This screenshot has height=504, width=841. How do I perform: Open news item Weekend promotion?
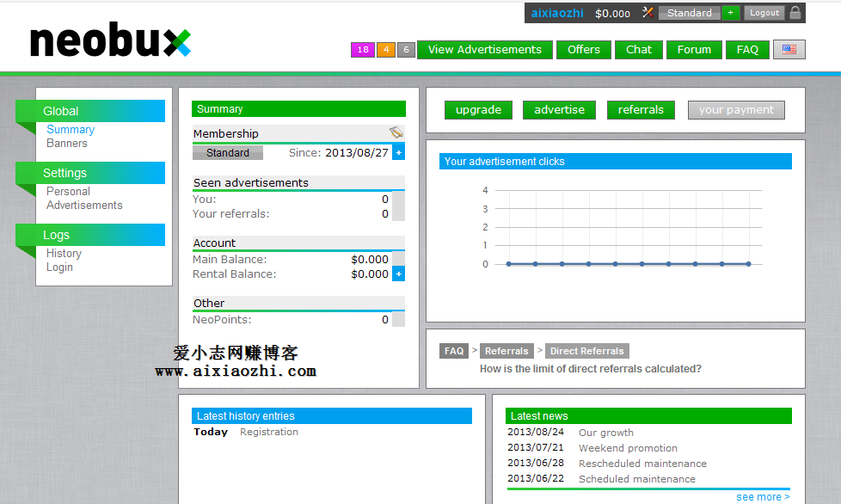(628, 448)
